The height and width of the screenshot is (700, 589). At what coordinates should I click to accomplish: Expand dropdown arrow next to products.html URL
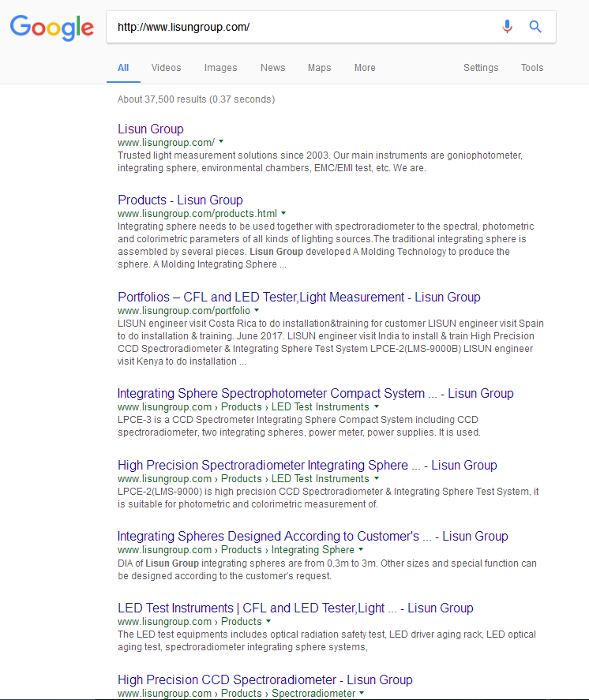point(283,213)
